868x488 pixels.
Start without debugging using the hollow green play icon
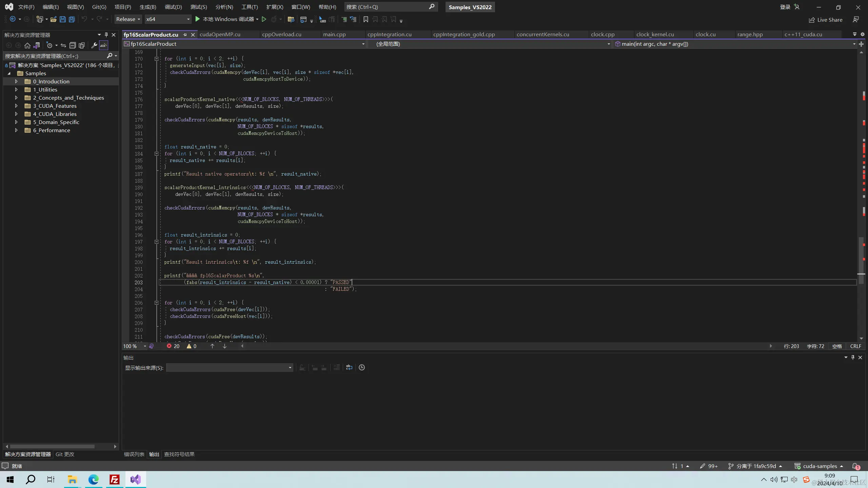(264, 19)
